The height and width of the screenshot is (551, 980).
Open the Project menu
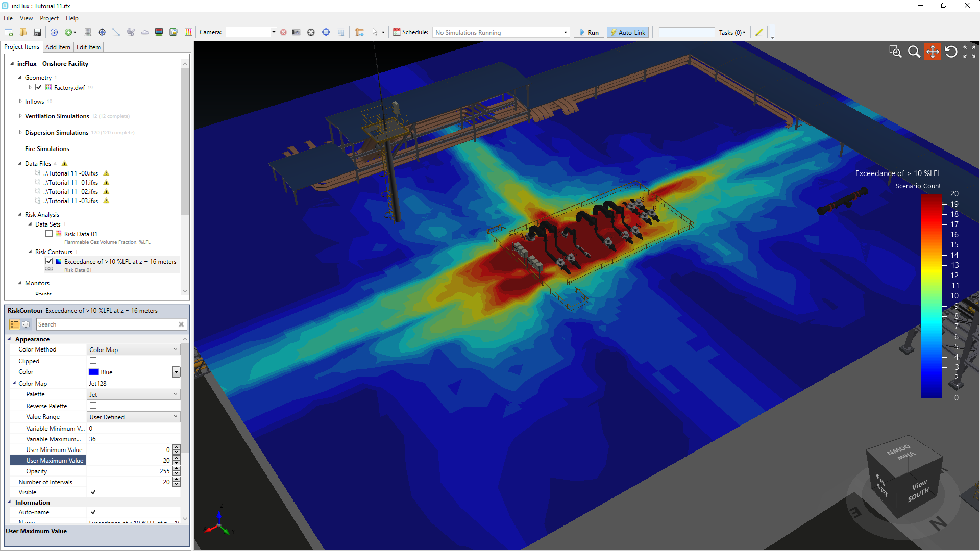(x=49, y=18)
